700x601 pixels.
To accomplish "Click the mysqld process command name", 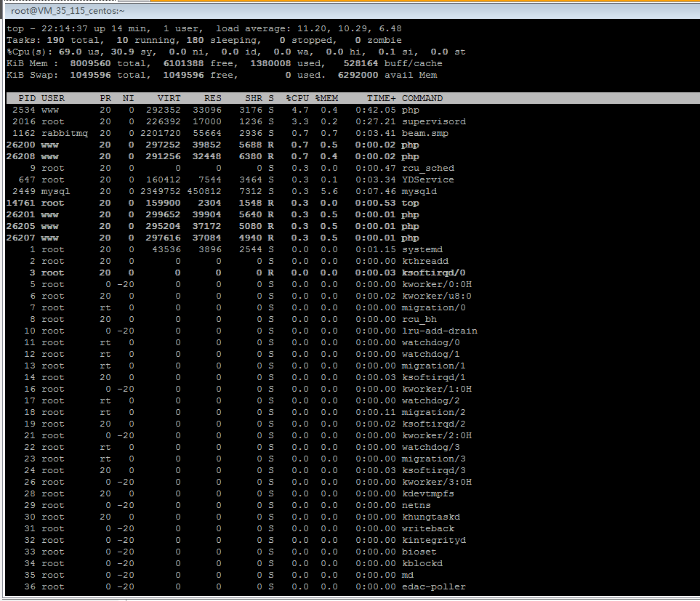I will [419, 191].
